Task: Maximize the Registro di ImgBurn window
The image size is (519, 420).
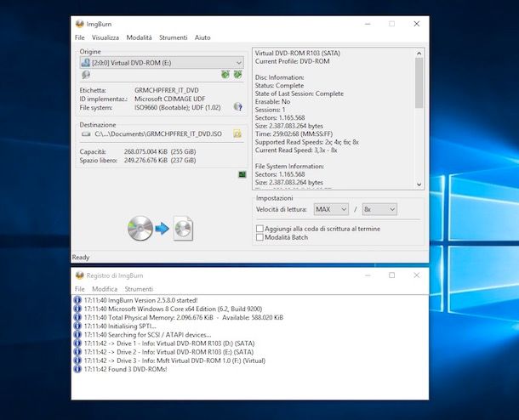Action: click(392, 275)
